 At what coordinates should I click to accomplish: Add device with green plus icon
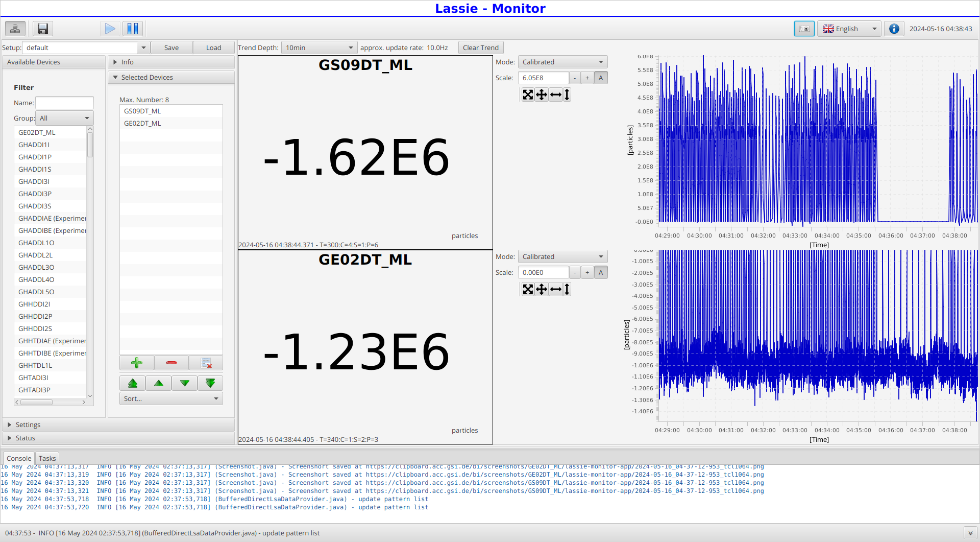click(x=137, y=363)
